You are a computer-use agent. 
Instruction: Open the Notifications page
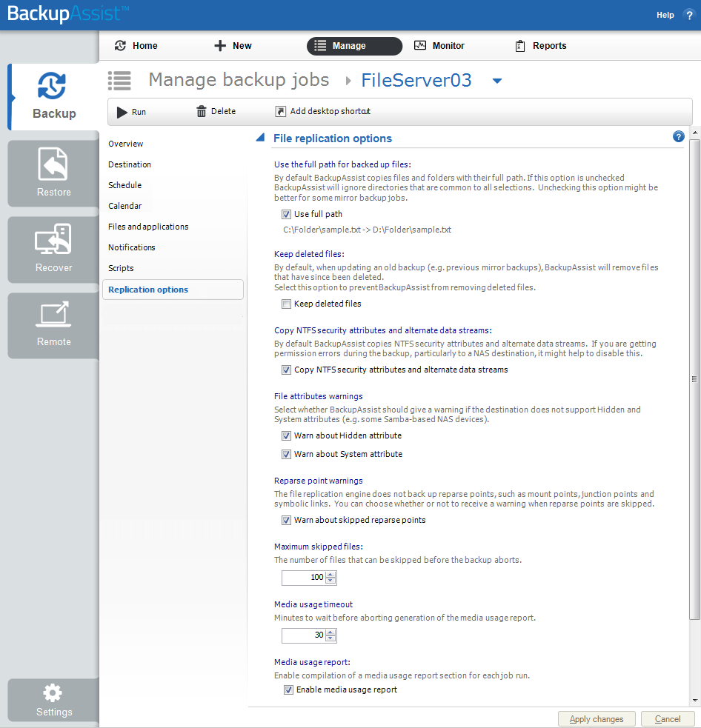(x=131, y=247)
